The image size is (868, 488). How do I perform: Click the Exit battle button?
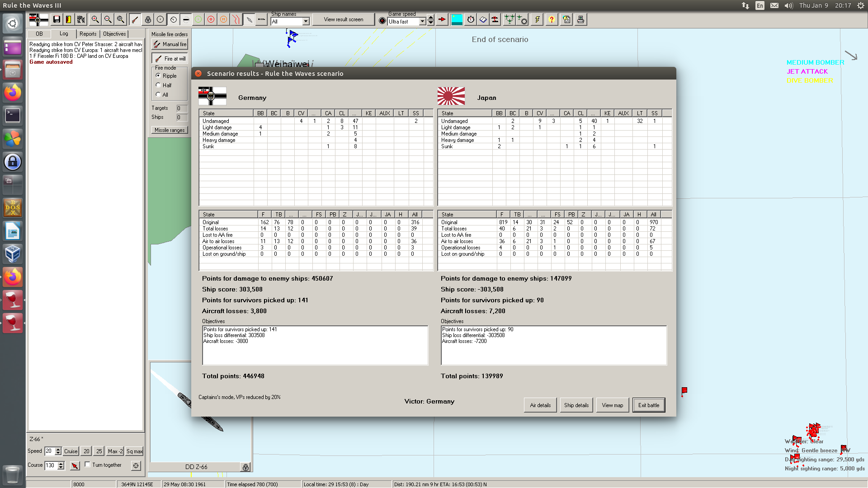click(649, 405)
